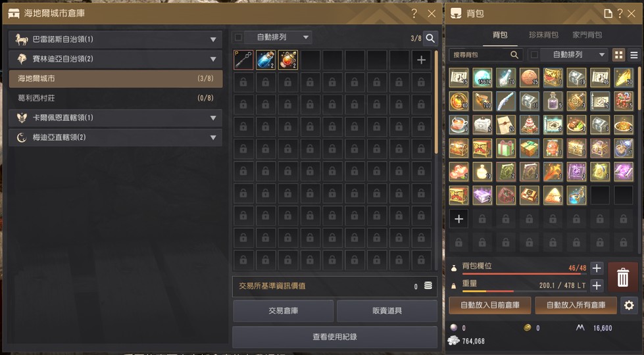Screen dimensions: 644x355
Task: Open the storage 自動排列 dropdown
Action: (278, 37)
